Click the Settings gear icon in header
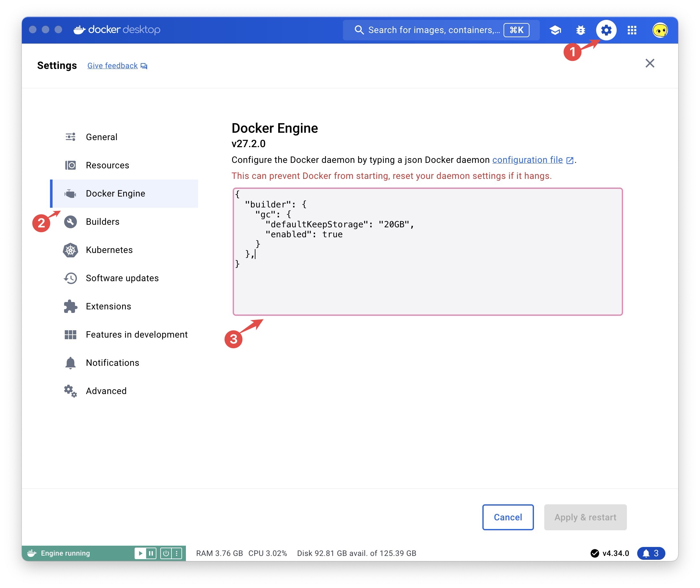This screenshot has width=700, height=588. 606,30
